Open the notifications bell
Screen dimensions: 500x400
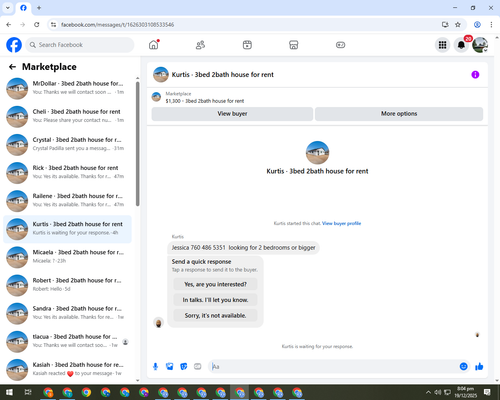(461, 45)
